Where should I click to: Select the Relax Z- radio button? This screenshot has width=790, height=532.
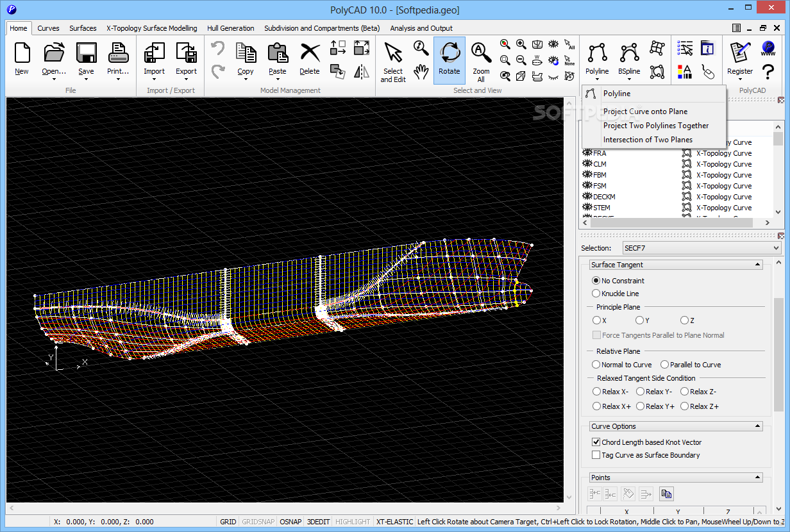tap(685, 391)
